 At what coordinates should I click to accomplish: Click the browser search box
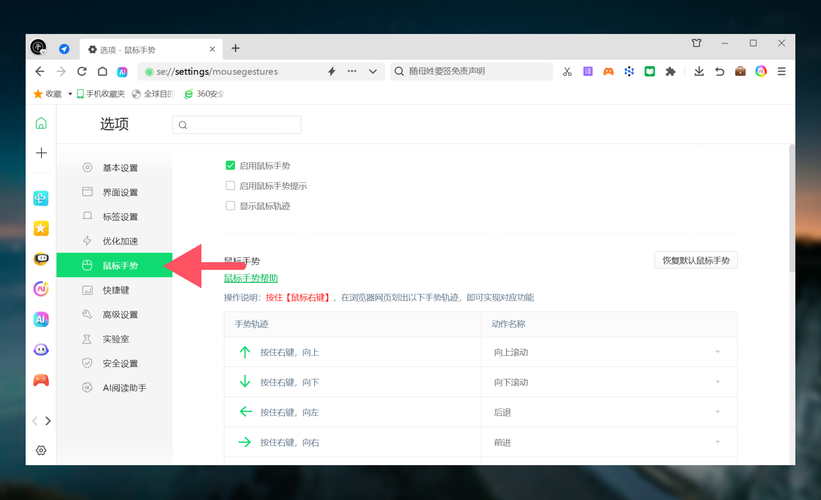[x=471, y=71]
